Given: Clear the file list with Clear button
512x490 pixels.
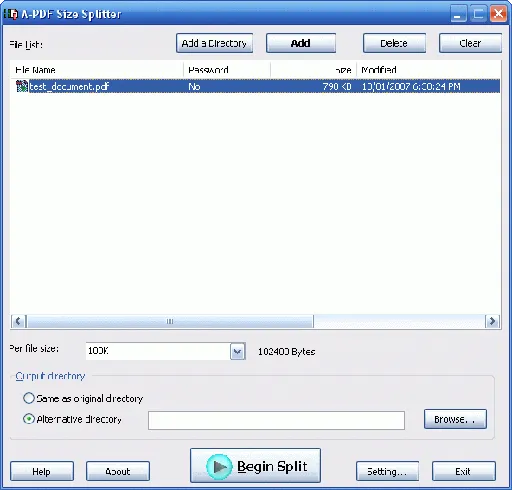Looking at the screenshot, I should [470, 43].
